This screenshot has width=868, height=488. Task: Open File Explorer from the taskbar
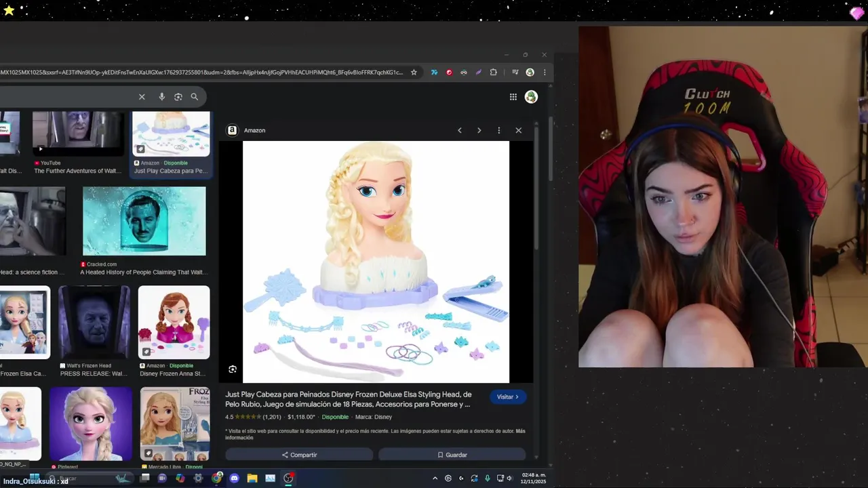pyautogui.click(x=252, y=478)
